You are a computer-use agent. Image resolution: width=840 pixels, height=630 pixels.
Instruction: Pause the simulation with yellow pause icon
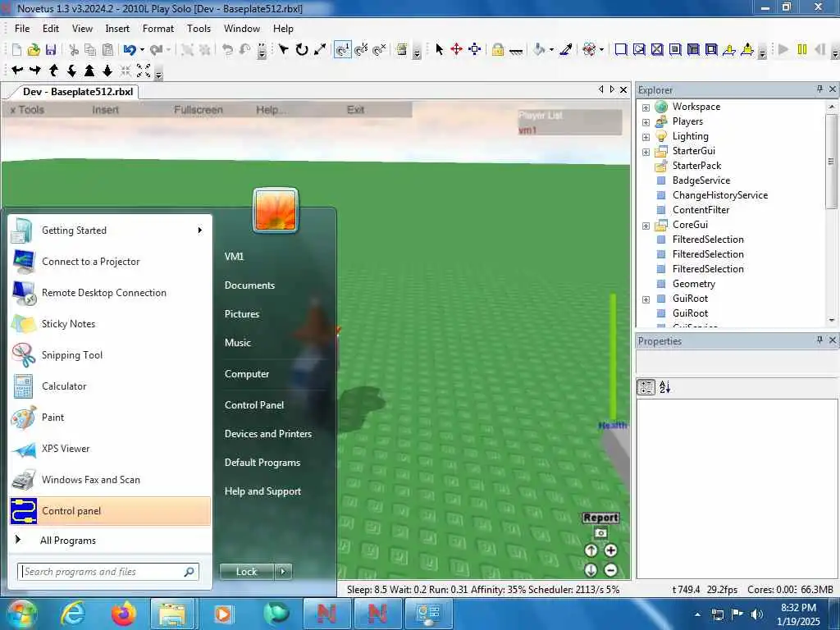(802, 50)
